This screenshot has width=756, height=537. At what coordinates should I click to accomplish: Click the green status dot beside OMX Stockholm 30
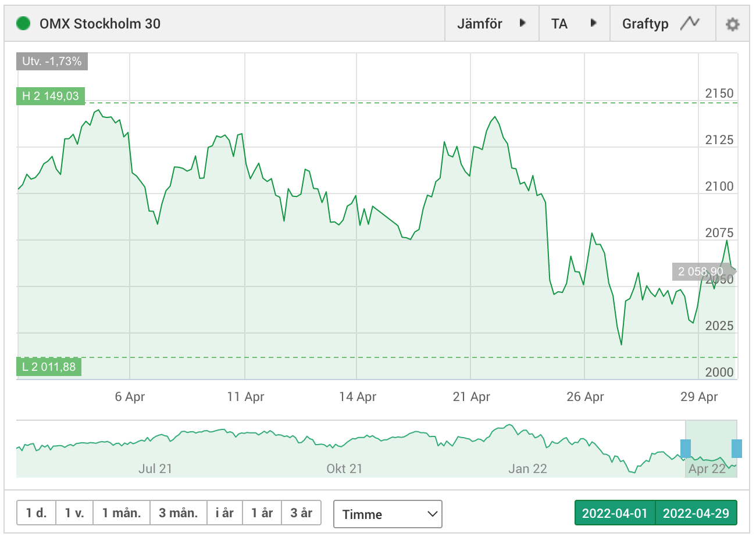(x=23, y=24)
